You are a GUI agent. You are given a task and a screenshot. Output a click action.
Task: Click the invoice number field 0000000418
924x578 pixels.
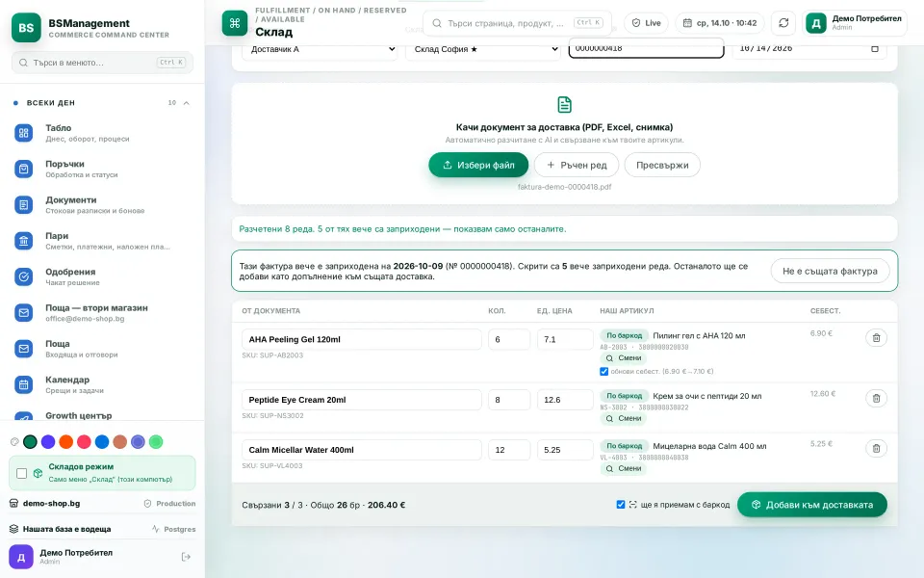(647, 48)
